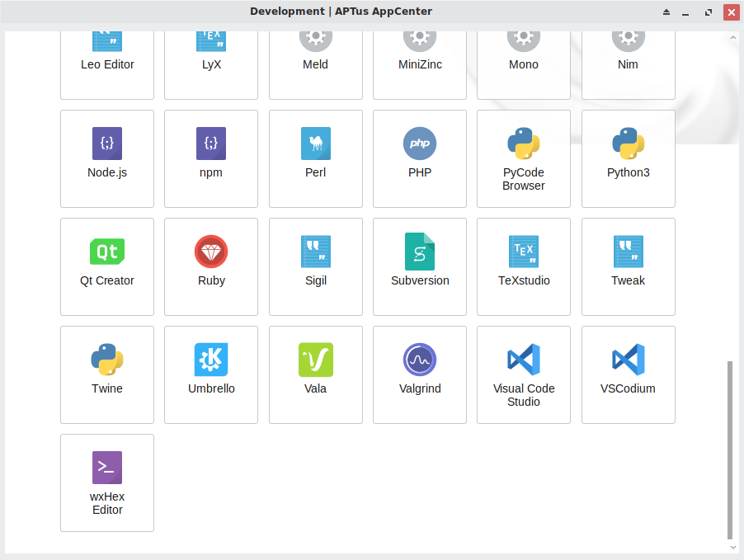744x560 pixels.
Task: Click the LyX label text
Action: pos(211,65)
